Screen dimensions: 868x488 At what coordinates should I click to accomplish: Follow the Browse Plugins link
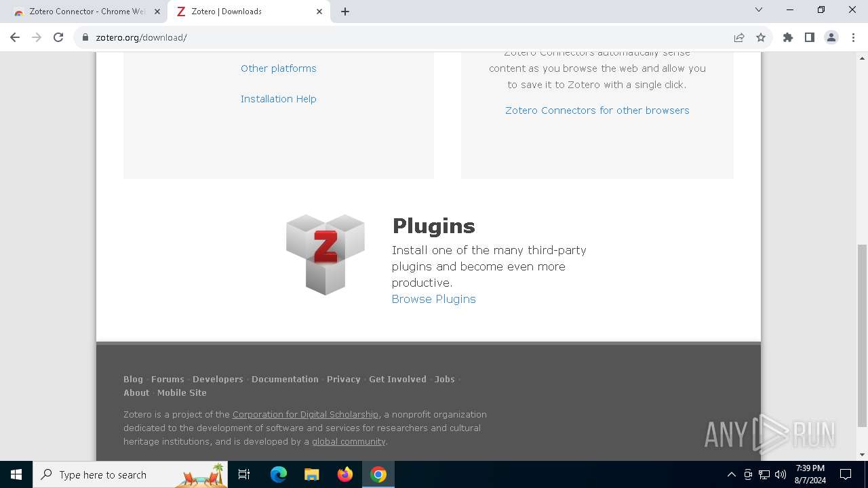click(434, 299)
